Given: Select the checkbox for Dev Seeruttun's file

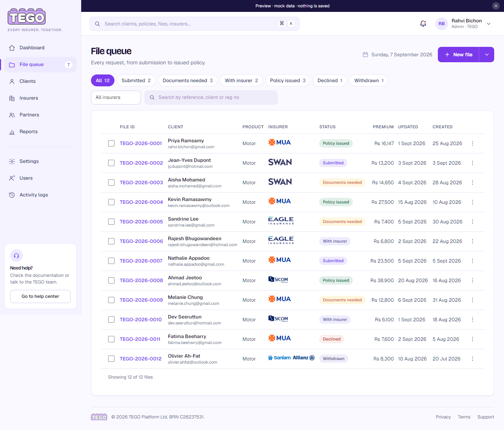Looking at the screenshot, I should click(x=111, y=320).
